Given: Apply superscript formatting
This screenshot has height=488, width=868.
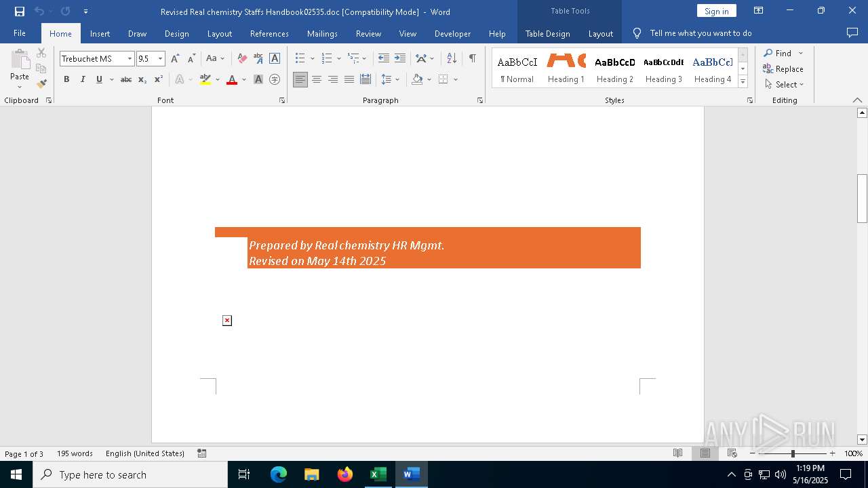Looking at the screenshot, I should coord(158,79).
